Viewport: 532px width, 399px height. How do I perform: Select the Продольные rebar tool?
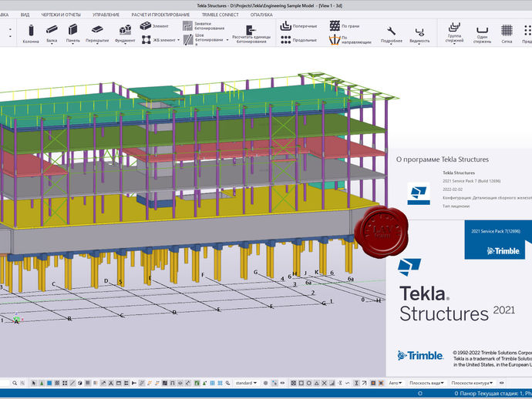pos(298,40)
